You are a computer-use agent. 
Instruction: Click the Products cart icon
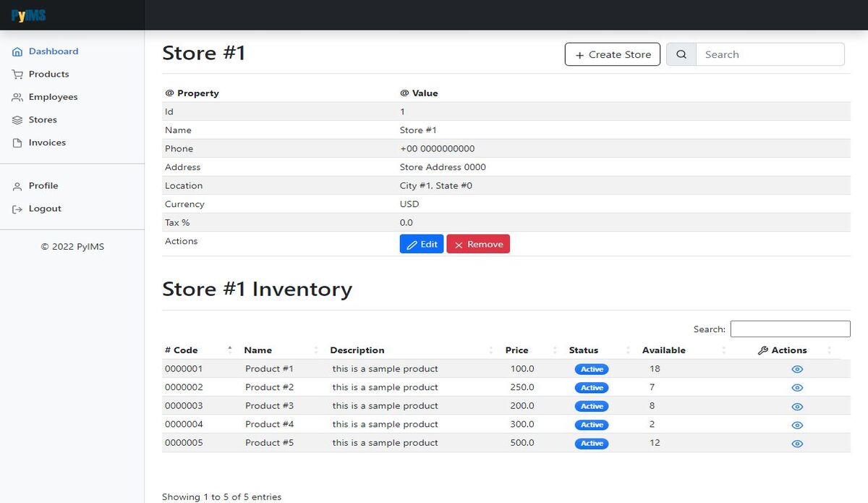point(17,75)
